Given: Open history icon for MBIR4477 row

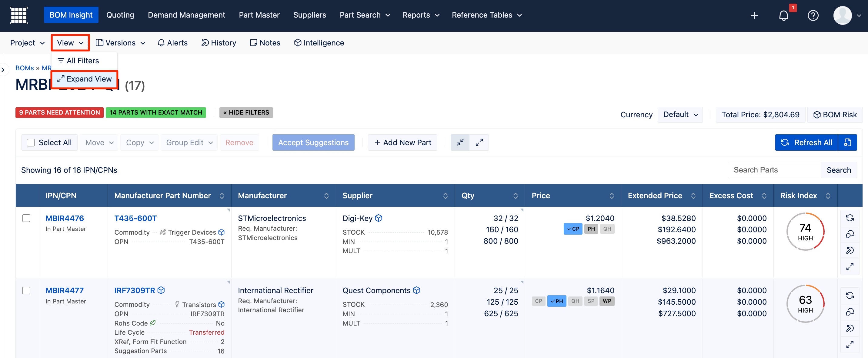Looking at the screenshot, I should coord(850,328).
